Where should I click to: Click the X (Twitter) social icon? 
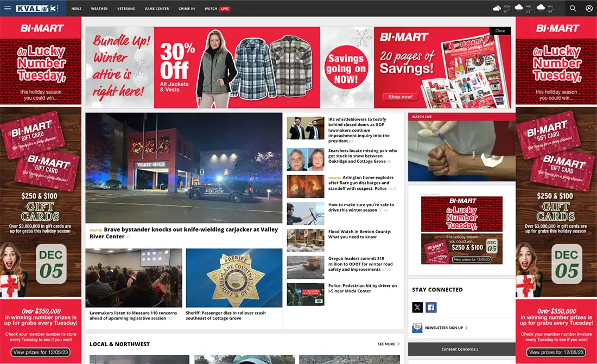[x=417, y=307]
